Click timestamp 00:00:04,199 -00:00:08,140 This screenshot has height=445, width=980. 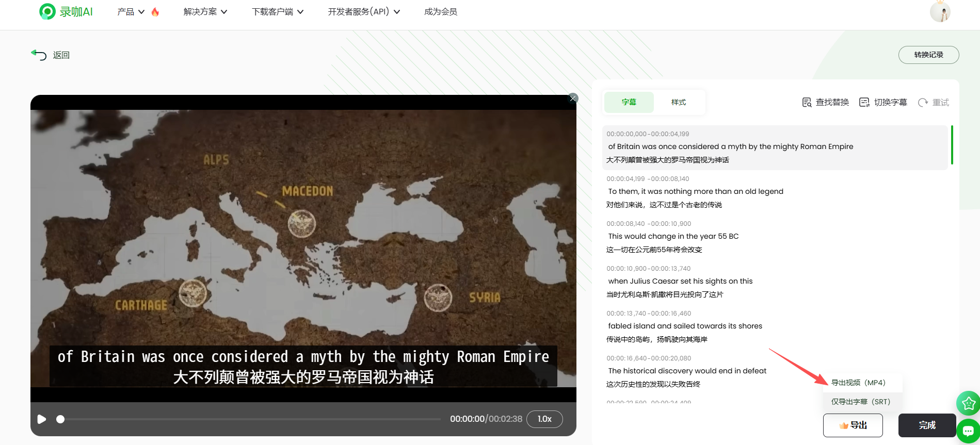[648, 178]
